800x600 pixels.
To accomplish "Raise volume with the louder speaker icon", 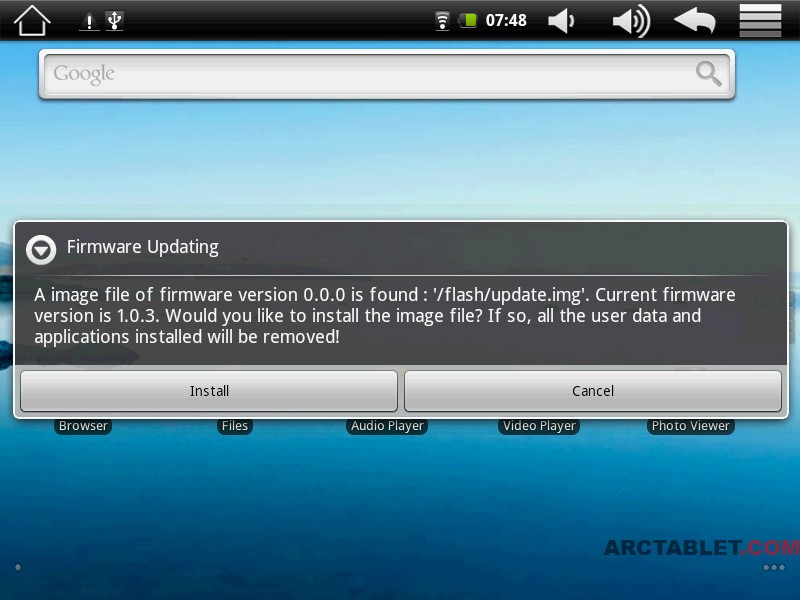I will click(x=632, y=21).
